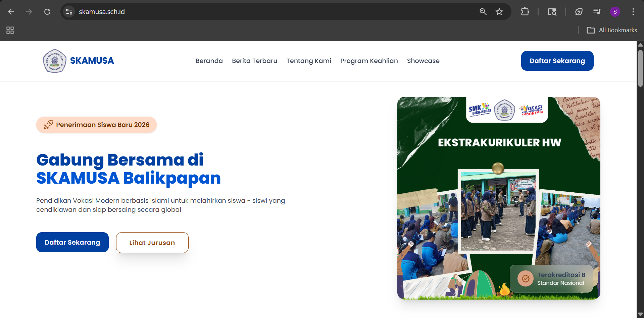Open site information icon in address bar
644x318 pixels.
[x=69, y=12]
